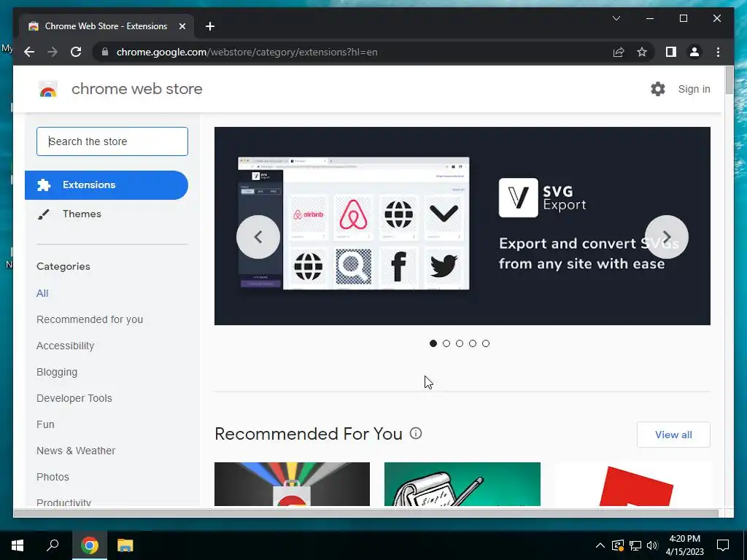This screenshot has width=747, height=560.
Task: Open the News & Weather category
Action: tap(76, 451)
